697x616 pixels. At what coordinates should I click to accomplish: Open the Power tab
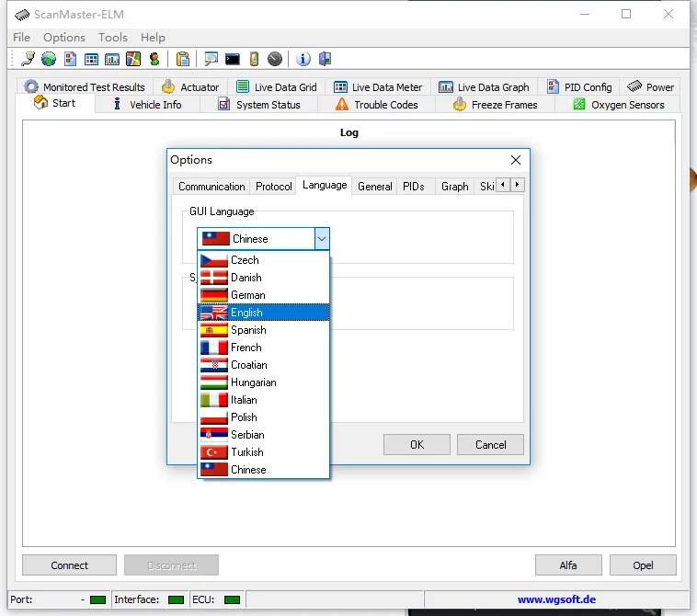coord(650,86)
